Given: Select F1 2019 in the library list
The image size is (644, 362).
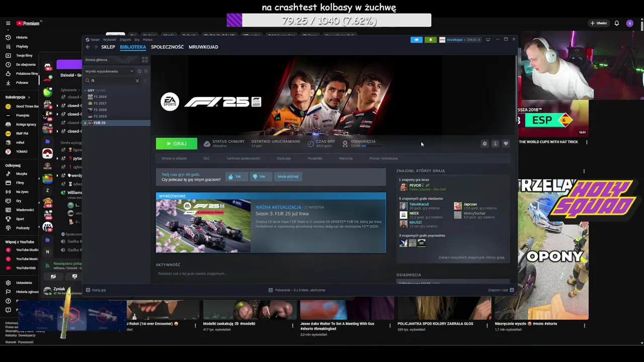Looking at the screenshot, I should coord(100,116).
